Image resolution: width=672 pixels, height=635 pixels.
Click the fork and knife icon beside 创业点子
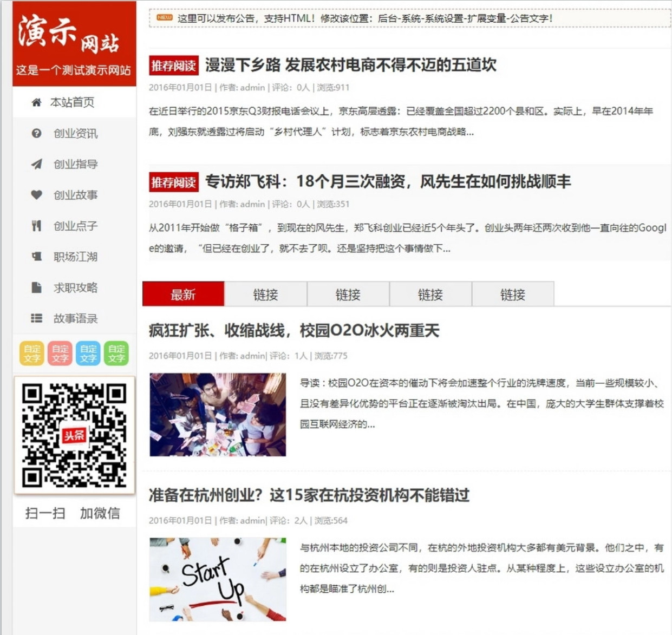pyautogui.click(x=36, y=226)
